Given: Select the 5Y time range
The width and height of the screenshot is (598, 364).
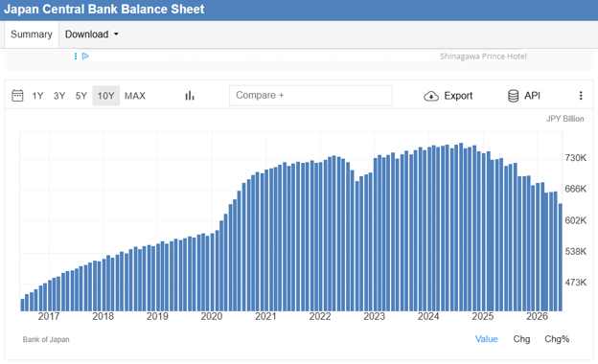Looking at the screenshot, I should [x=80, y=96].
